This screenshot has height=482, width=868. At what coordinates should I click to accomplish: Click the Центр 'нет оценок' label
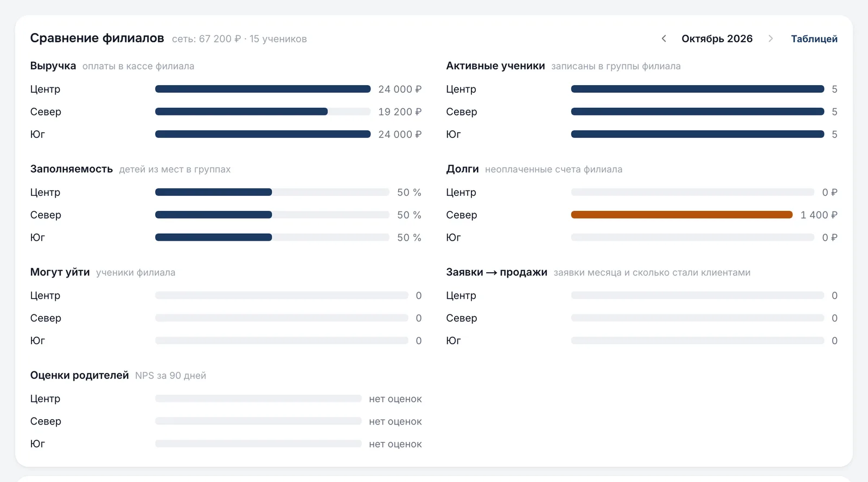[x=395, y=399]
